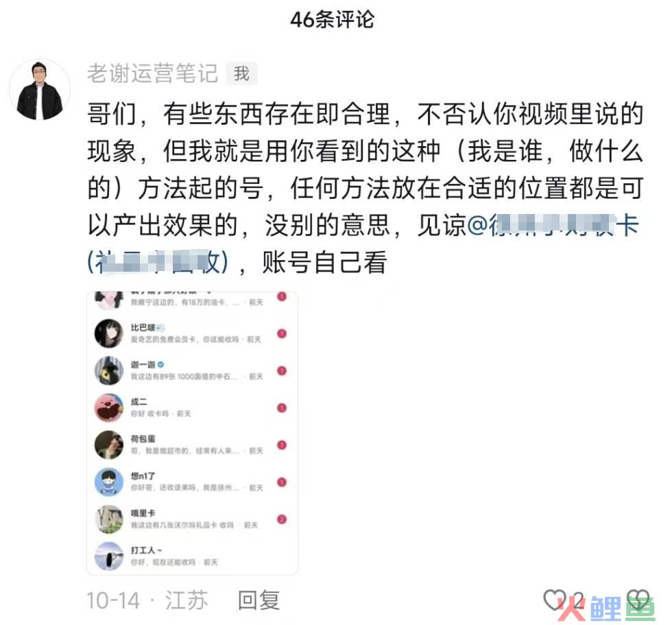Image resolution: width=672 pixels, height=625 pixels.
Task: Open 逛一逛 avatar in screenshot
Action: click(109, 370)
